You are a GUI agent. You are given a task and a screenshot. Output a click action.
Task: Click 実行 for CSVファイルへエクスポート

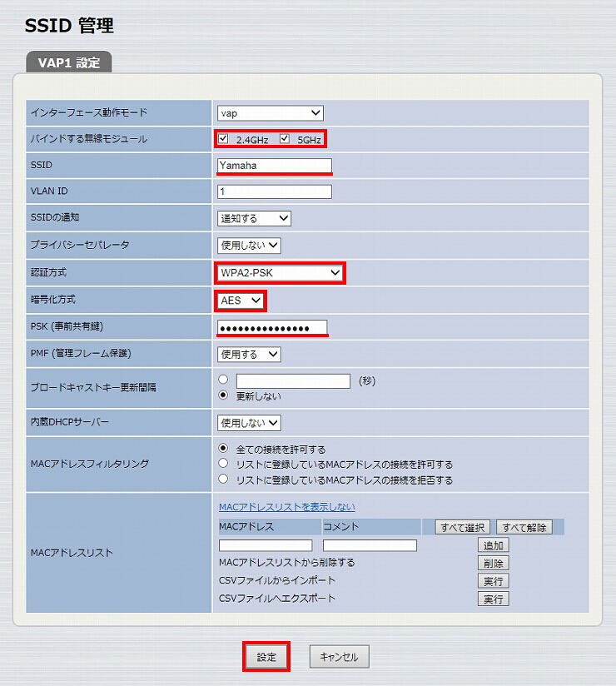pos(493,599)
